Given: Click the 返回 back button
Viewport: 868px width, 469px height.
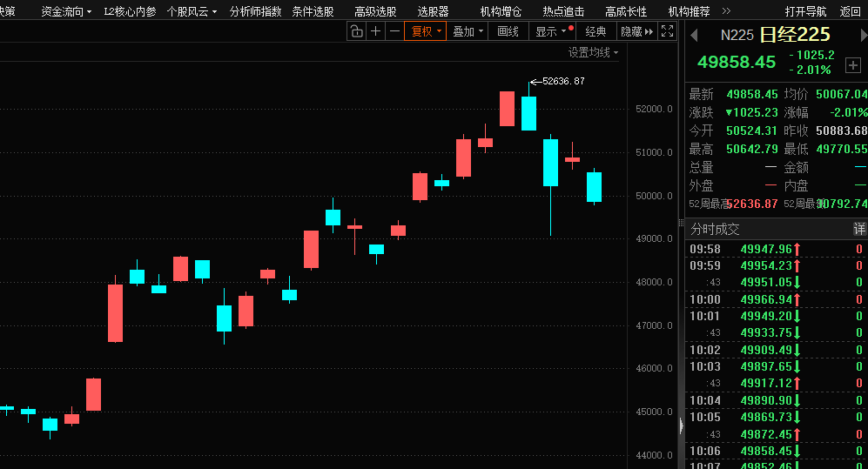Looking at the screenshot, I should (x=850, y=11).
